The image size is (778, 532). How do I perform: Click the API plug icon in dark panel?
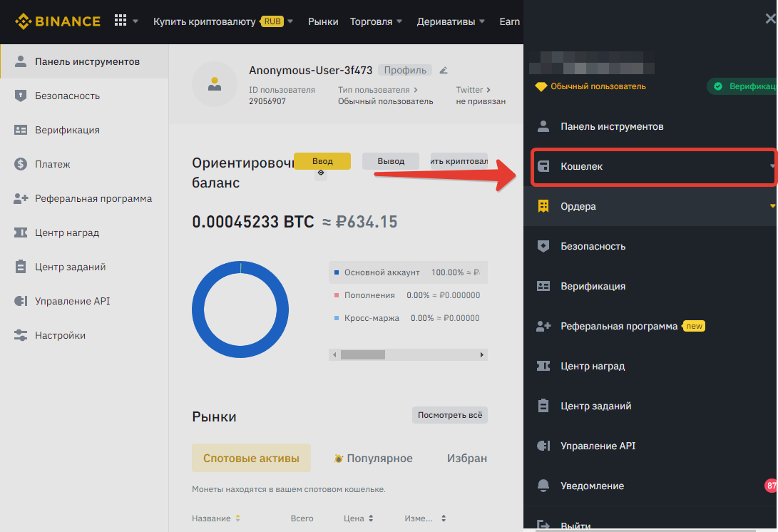543,446
